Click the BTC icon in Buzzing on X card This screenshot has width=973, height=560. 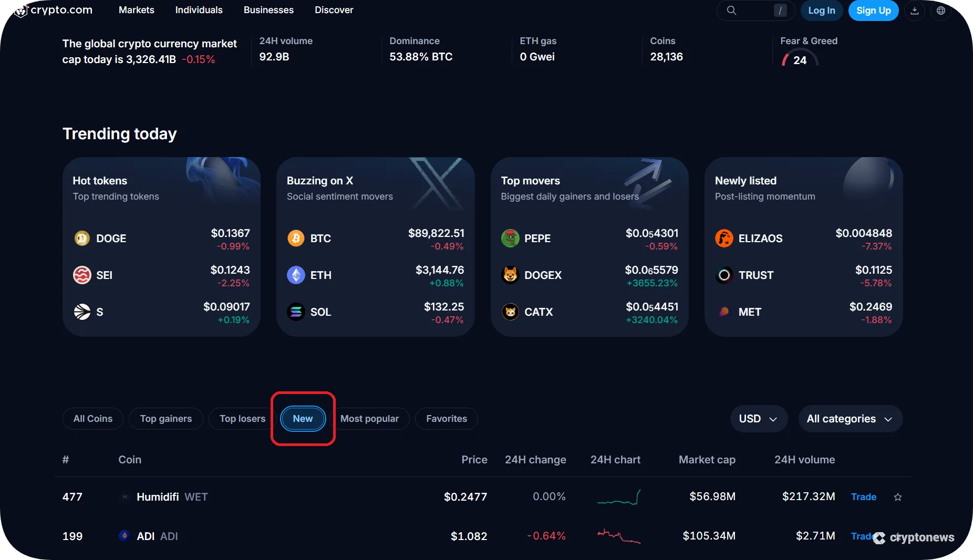[296, 238]
